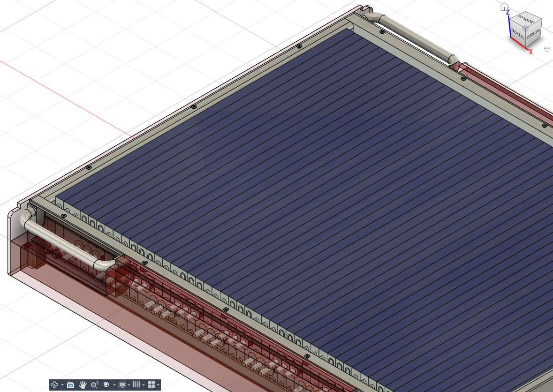The width and height of the screenshot is (553, 392).
Task: Select the Zoom magnifier tool
Action: pos(95,385)
